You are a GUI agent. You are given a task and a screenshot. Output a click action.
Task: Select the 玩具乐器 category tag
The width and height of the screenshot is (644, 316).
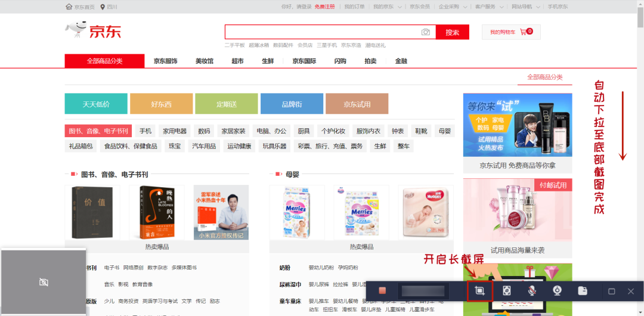(275, 146)
